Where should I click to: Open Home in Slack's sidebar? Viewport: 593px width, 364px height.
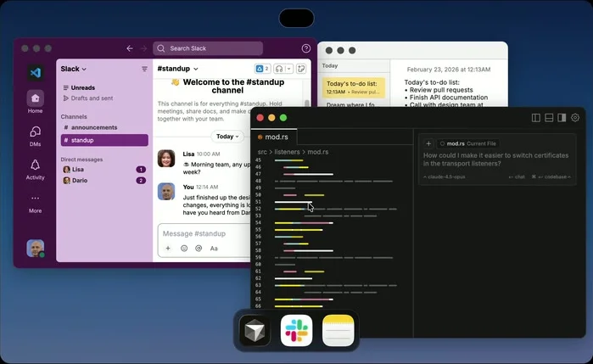pyautogui.click(x=35, y=102)
